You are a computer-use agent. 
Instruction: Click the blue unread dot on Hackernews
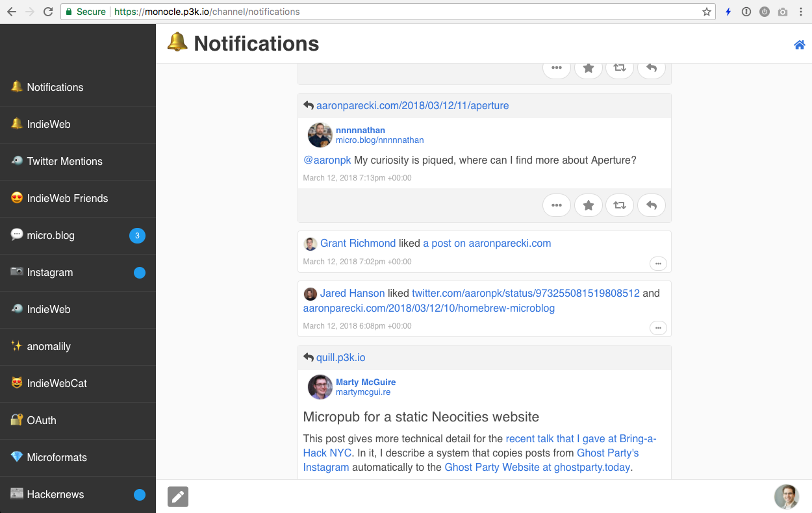point(139,495)
